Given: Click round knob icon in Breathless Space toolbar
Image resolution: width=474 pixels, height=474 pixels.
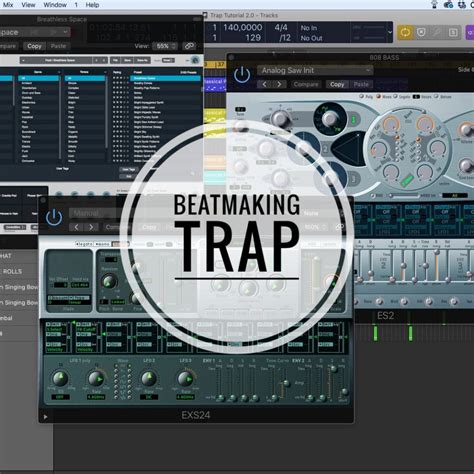Looking at the screenshot, I should coord(195,60).
